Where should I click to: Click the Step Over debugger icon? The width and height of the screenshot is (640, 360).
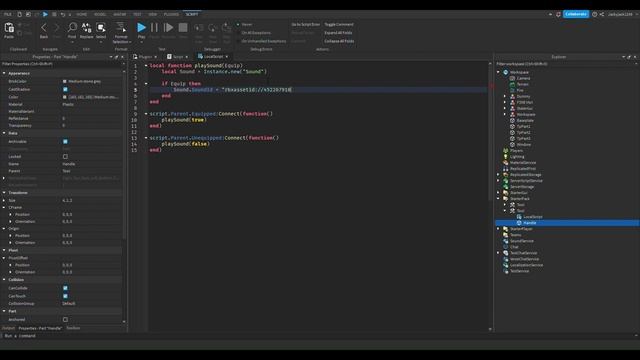point(213,28)
